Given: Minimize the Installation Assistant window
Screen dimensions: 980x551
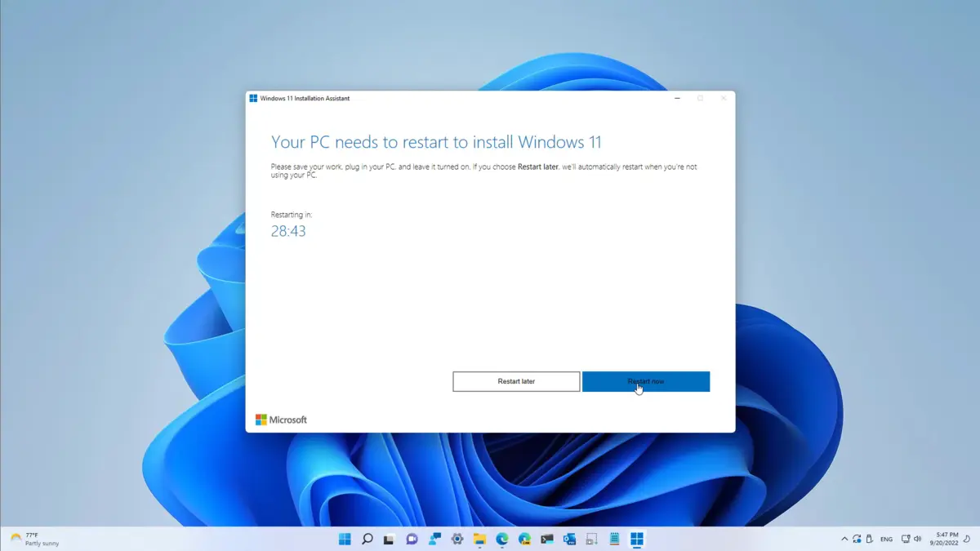Looking at the screenshot, I should click(677, 99).
